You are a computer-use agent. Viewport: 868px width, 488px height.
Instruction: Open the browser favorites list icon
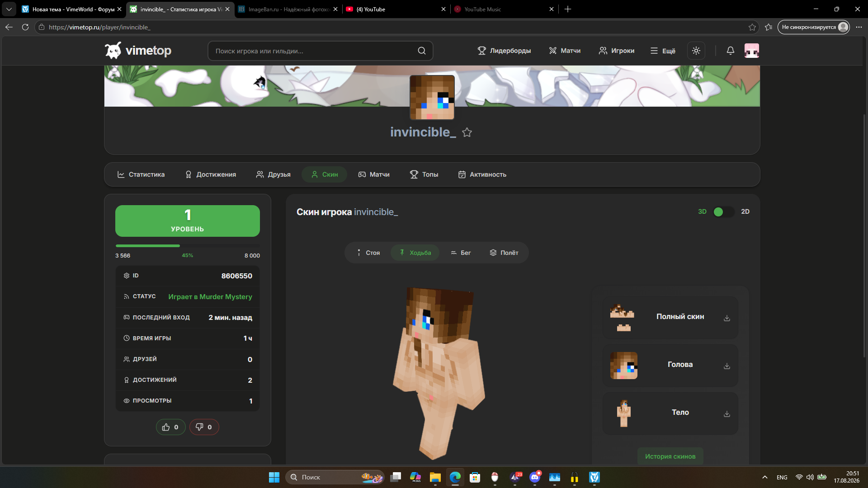pyautogui.click(x=769, y=27)
